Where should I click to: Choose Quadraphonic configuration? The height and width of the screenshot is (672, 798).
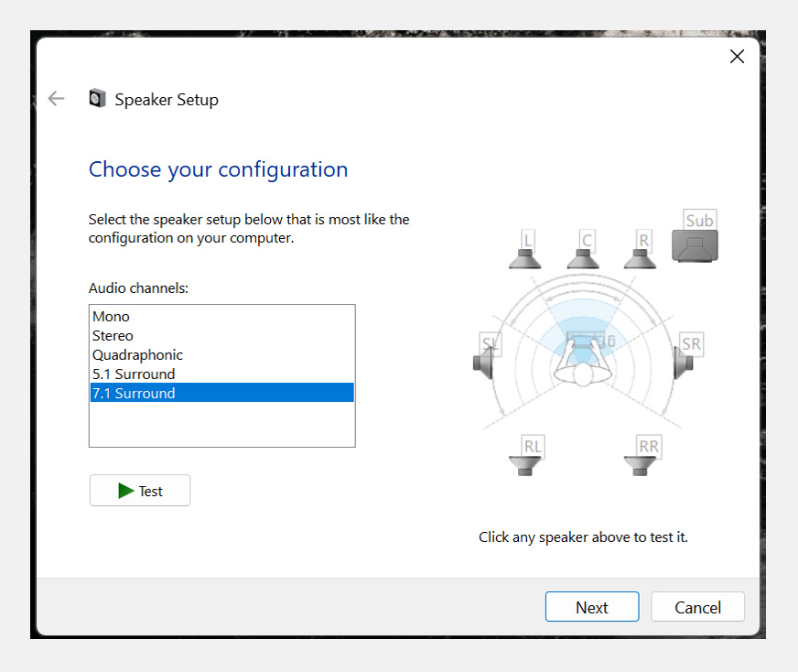[221, 355]
